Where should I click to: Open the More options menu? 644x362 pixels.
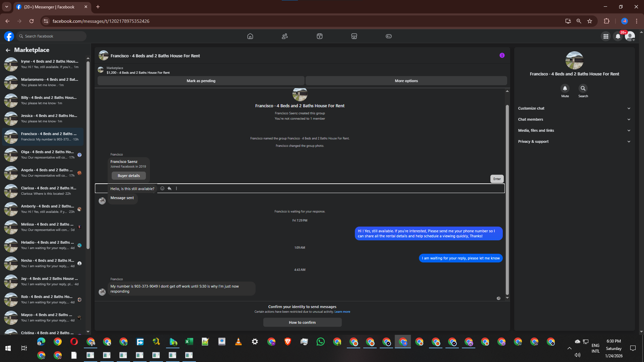pos(406,81)
